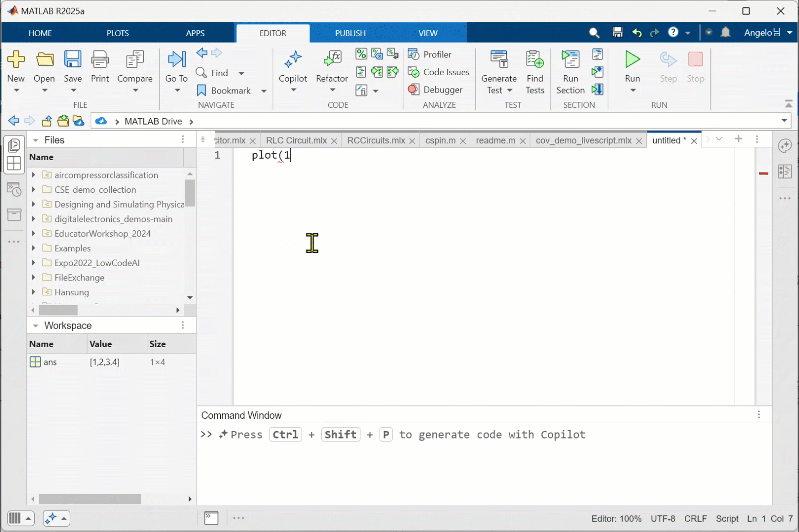
Task: Close the untitled editor tab
Action: coord(694,141)
